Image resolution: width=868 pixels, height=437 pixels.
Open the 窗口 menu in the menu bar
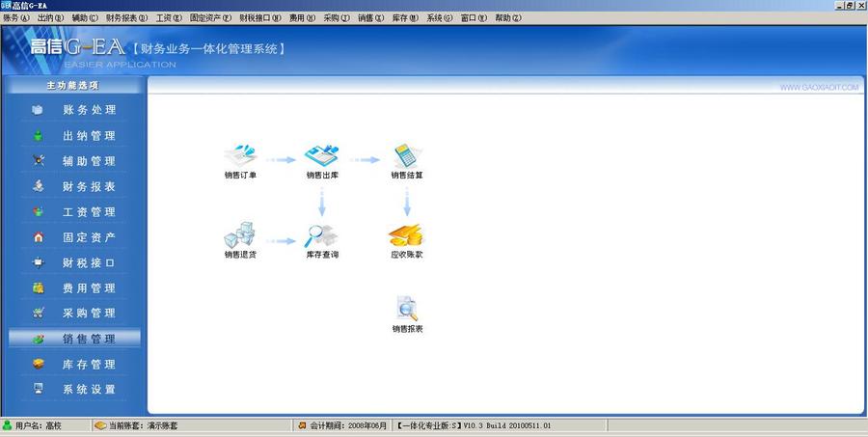474,17
